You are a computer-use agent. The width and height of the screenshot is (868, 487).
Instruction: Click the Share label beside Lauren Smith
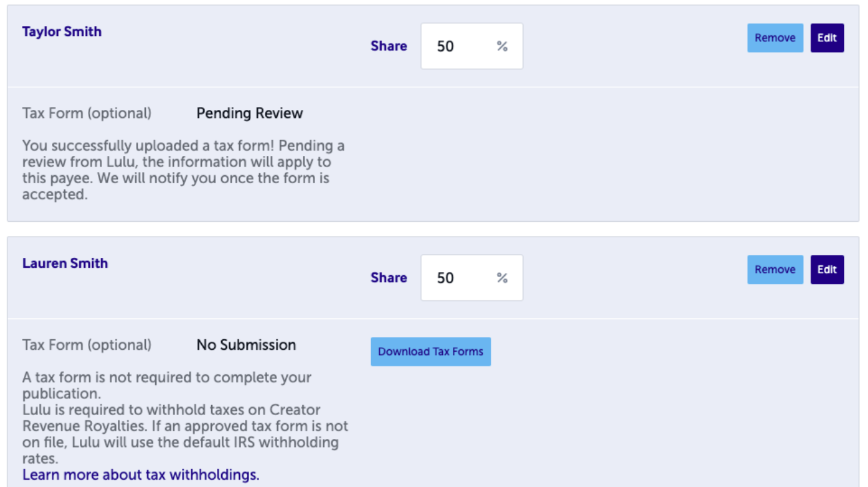[389, 278]
